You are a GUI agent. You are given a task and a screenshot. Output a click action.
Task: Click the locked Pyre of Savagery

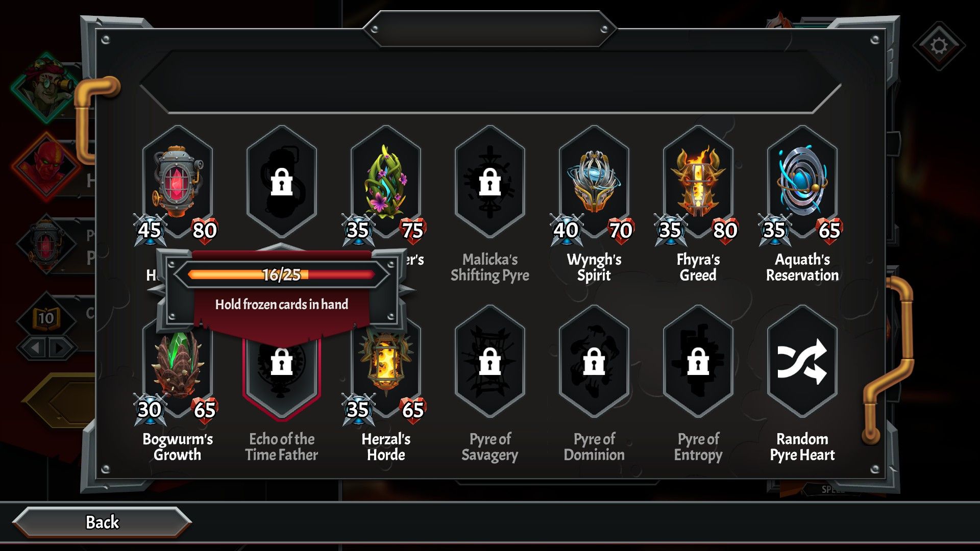(490, 361)
